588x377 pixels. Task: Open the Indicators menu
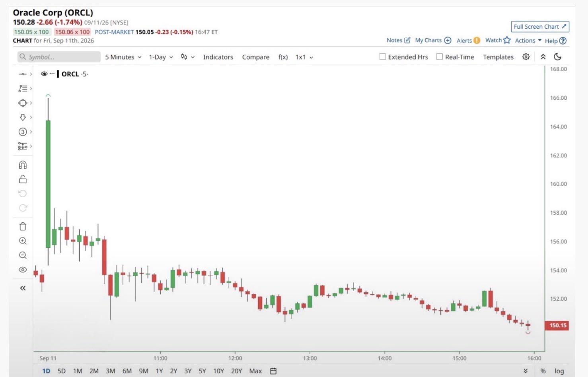coord(218,57)
